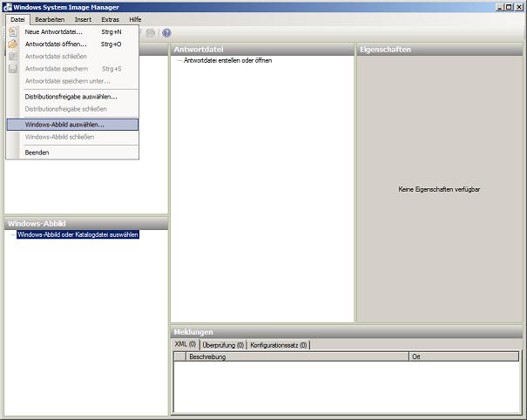Choose Beenden to exit the program
This screenshot has width=527, height=420.
(72, 152)
